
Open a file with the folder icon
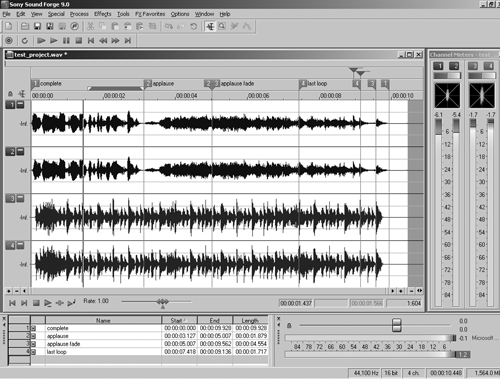tap(25, 26)
